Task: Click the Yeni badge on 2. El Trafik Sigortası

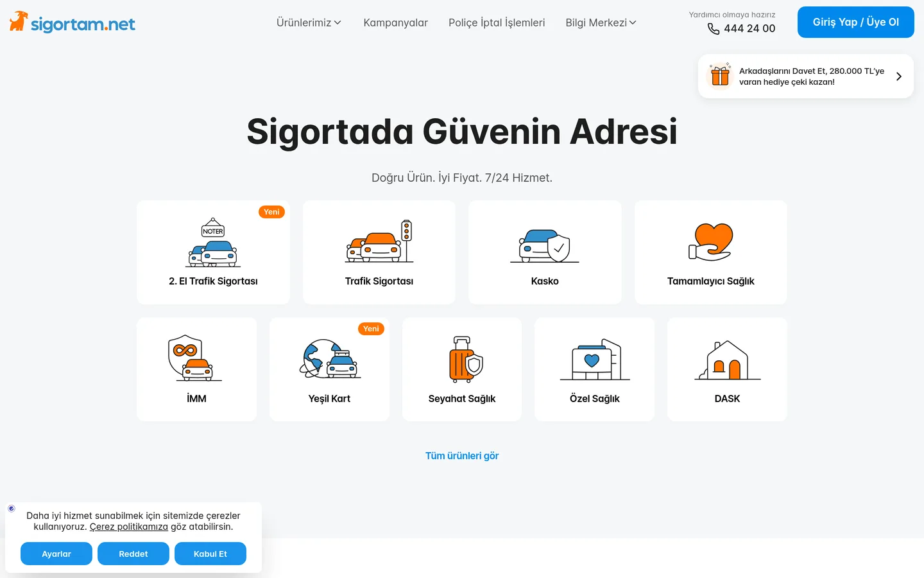Action: tap(271, 212)
